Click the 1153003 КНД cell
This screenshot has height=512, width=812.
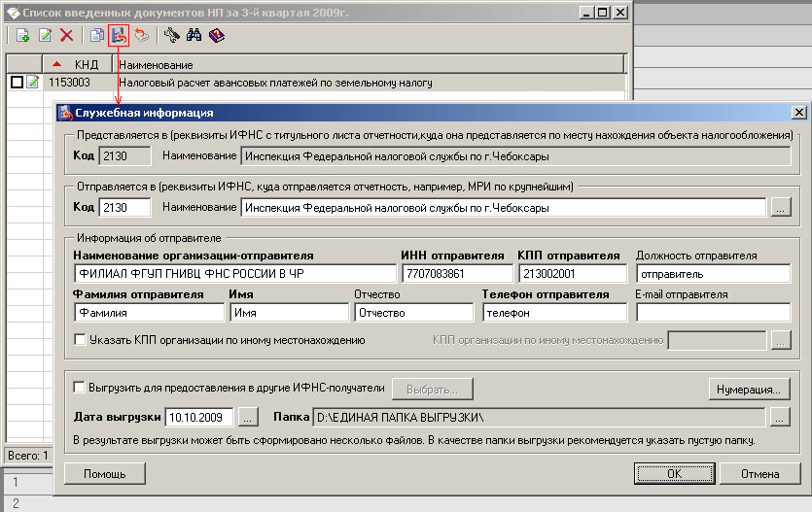pyautogui.click(x=69, y=83)
